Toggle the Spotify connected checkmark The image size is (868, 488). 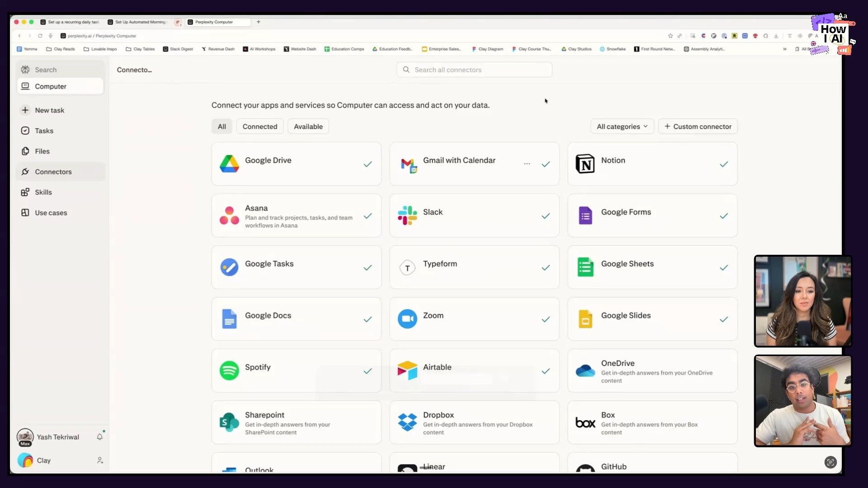(368, 371)
